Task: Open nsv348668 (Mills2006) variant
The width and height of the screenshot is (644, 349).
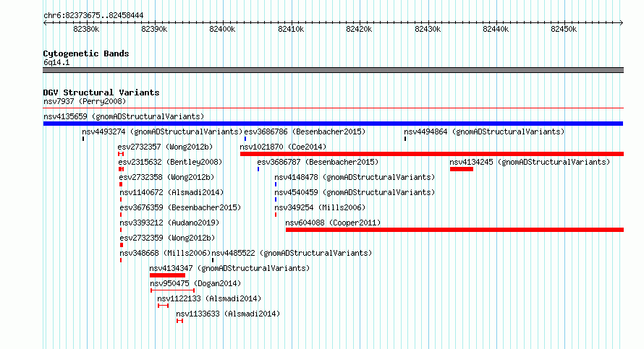Action: click(165, 253)
